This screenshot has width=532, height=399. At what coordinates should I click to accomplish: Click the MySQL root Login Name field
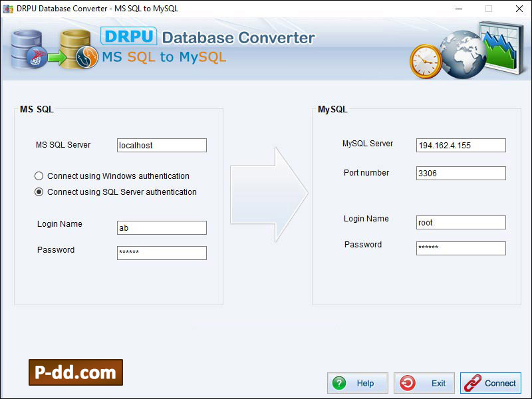coord(461,222)
